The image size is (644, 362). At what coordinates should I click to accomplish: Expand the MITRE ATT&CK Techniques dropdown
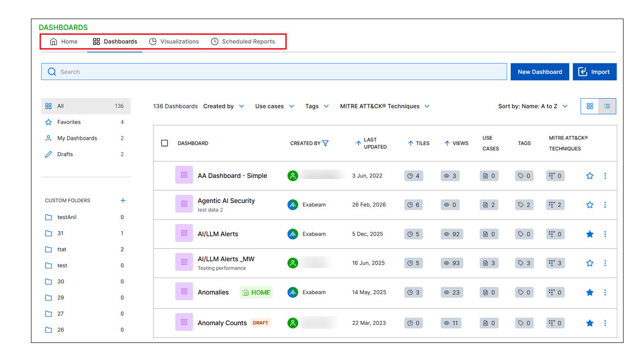click(384, 106)
